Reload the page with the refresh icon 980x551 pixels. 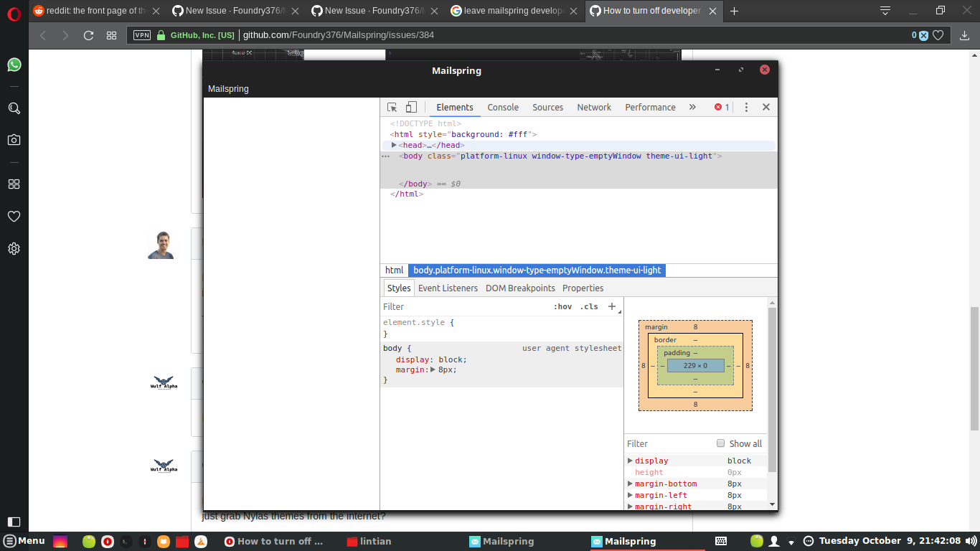coord(88,34)
